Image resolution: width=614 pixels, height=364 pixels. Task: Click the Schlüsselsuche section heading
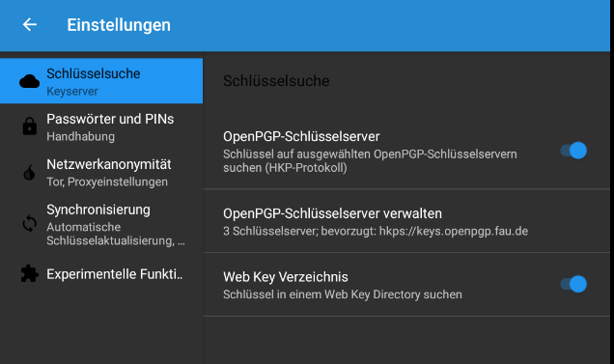[x=276, y=81]
